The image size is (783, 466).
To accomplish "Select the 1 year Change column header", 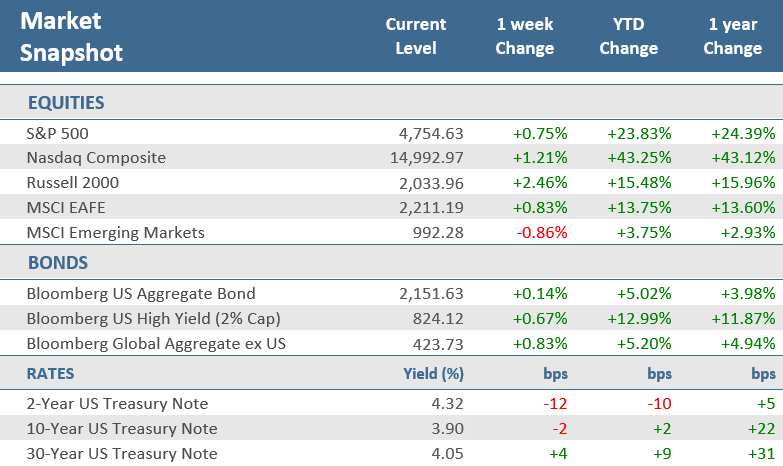I will coord(733,36).
